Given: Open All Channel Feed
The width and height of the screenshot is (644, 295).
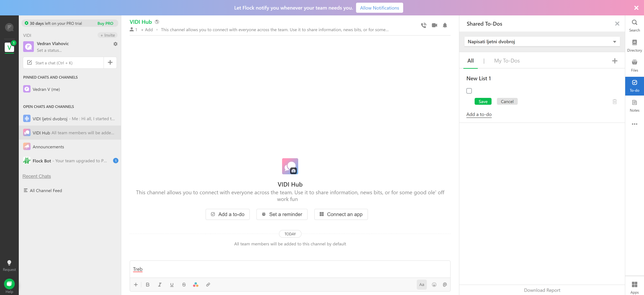Looking at the screenshot, I should pyautogui.click(x=43, y=190).
